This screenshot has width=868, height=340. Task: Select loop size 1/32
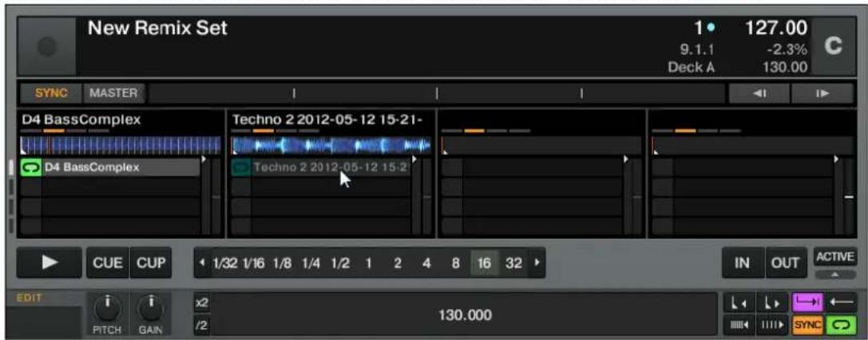point(225,263)
